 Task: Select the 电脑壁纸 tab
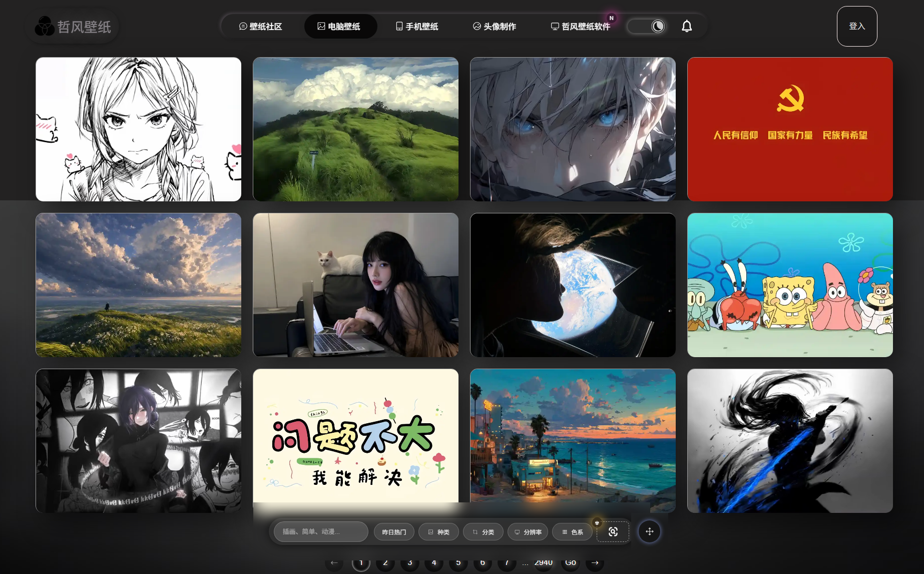pyautogui.click(x=340, y=27)
